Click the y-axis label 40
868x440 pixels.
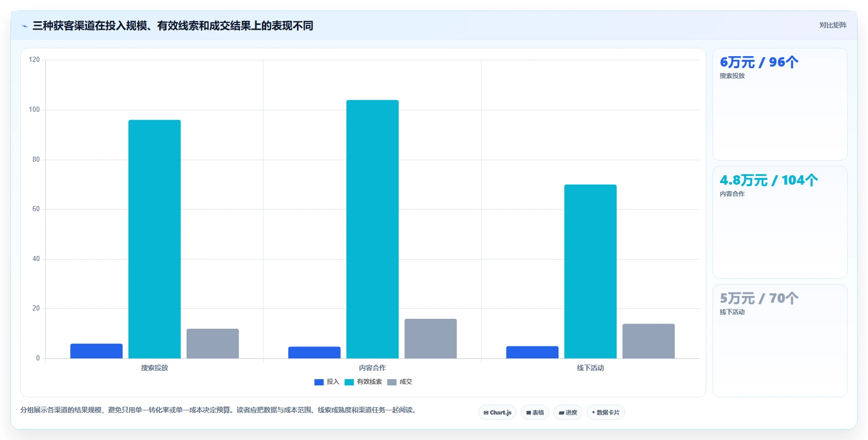tap(36, 259)
